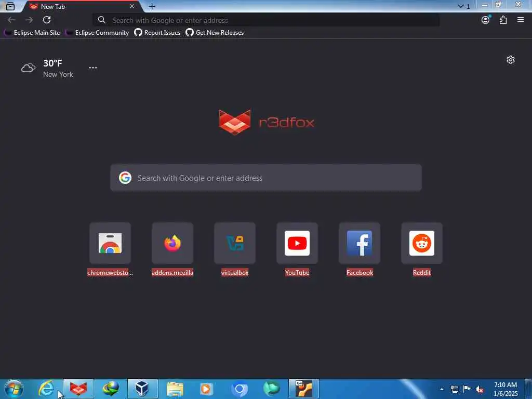The image size is (532, 399).
Task: Open the YouTube shortcut tile
Action: (297, 243)
